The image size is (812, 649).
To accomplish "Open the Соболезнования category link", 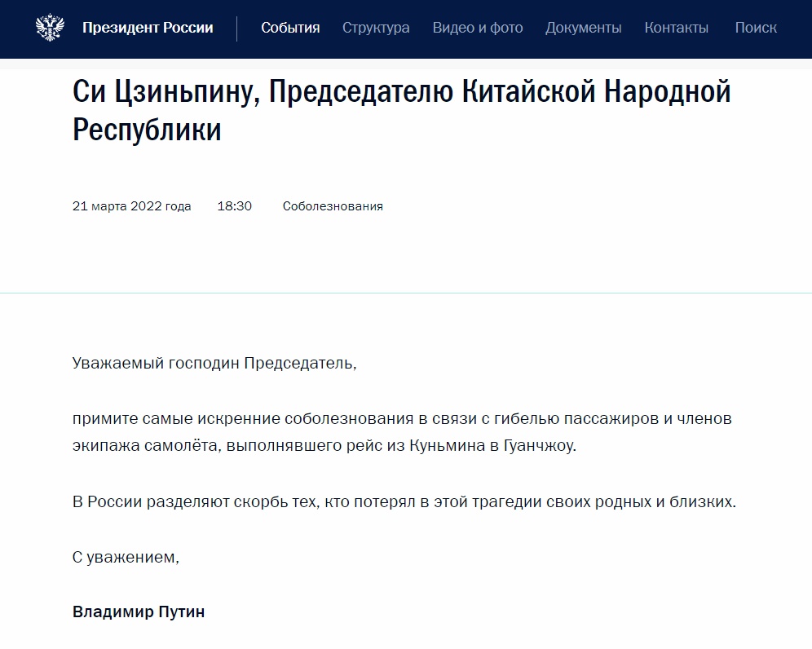I will point(333,206).
